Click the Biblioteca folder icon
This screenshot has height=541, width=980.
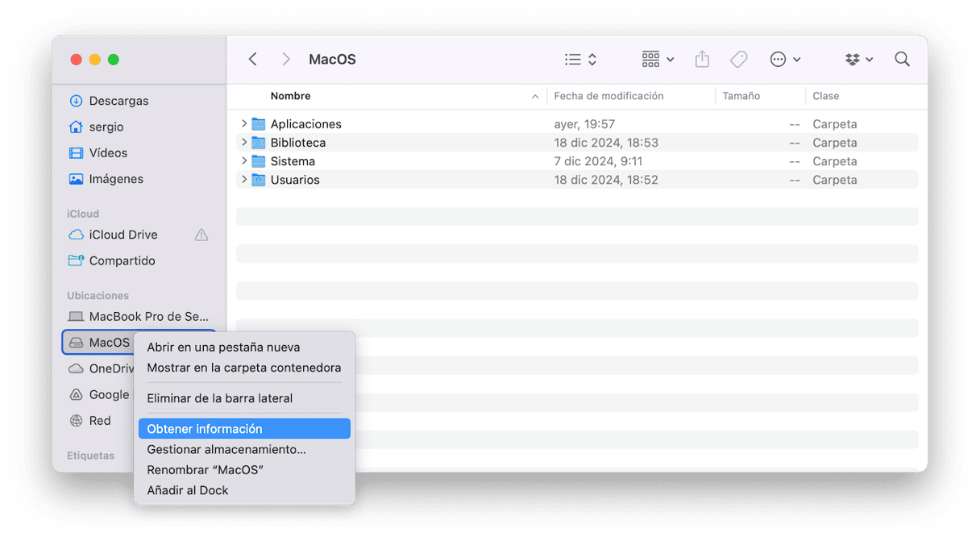coord(258,143)
